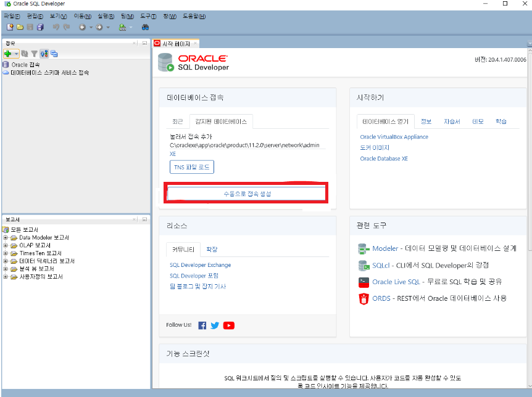This screenshot has height=397, width=532.
Task: Open the YouTube icon
Action: [x=229, y=325]
